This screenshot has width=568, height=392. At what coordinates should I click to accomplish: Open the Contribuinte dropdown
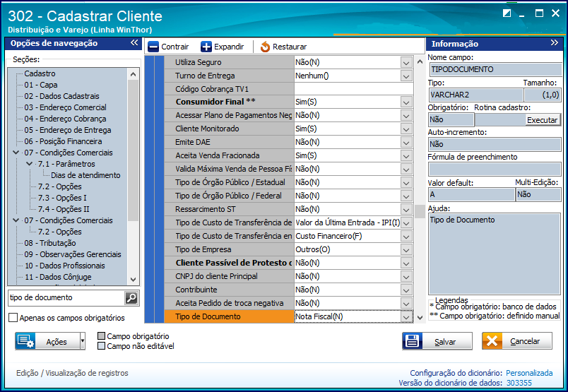click(406, 290)
